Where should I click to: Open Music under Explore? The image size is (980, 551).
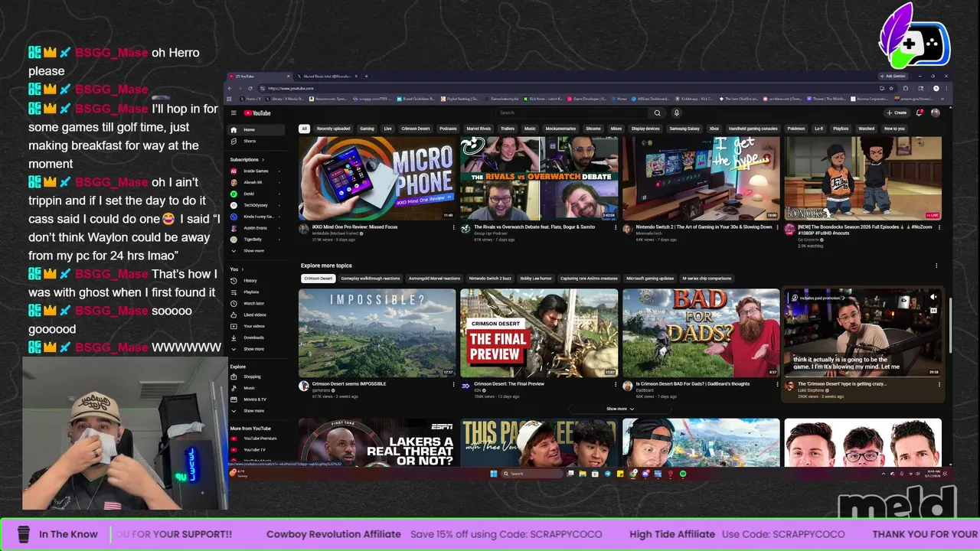(256, 388)
